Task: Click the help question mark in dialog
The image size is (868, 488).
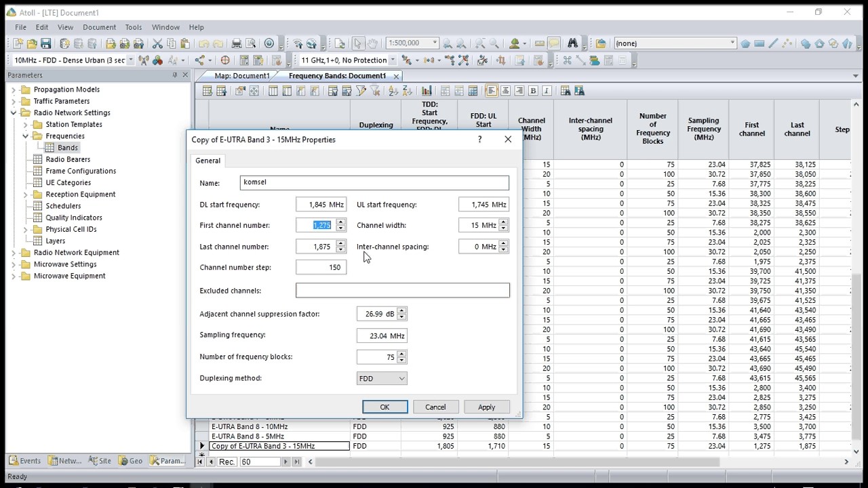Action: coord(480,139)
